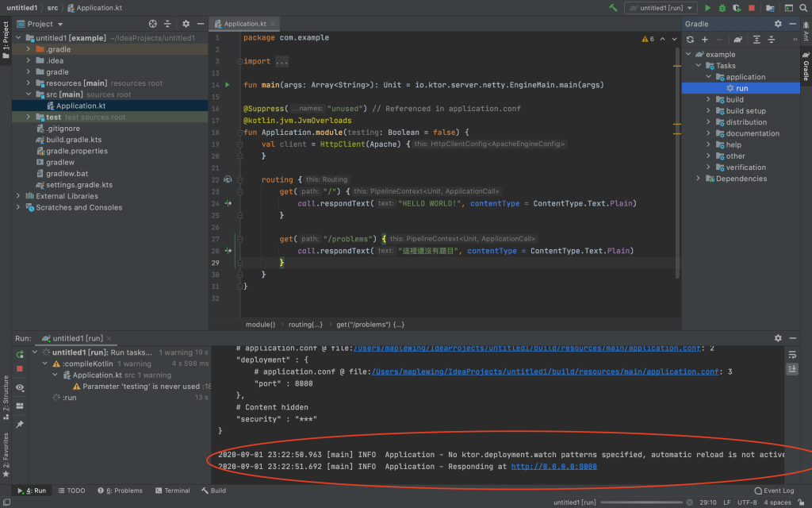Open the untitled1 [run] configuration dropdown
The height and width of the screenshot is (508, 812).
(x=660, y=8)
